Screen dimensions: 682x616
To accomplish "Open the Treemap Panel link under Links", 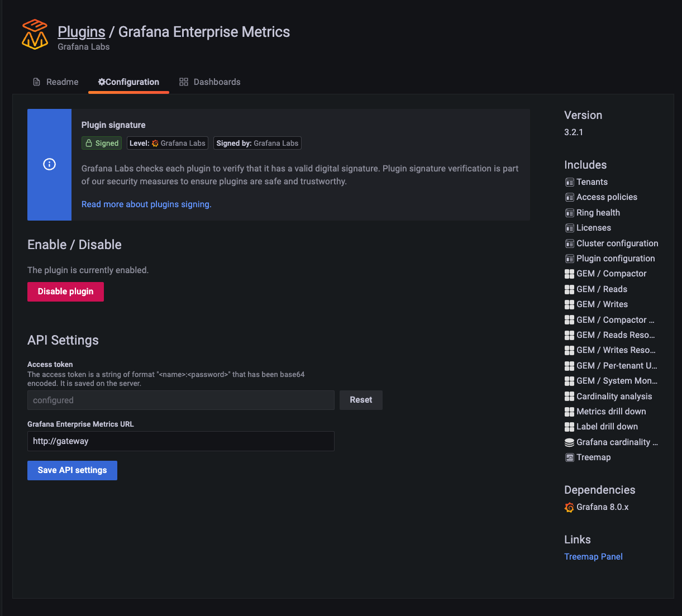I will [x=593, y=556].
